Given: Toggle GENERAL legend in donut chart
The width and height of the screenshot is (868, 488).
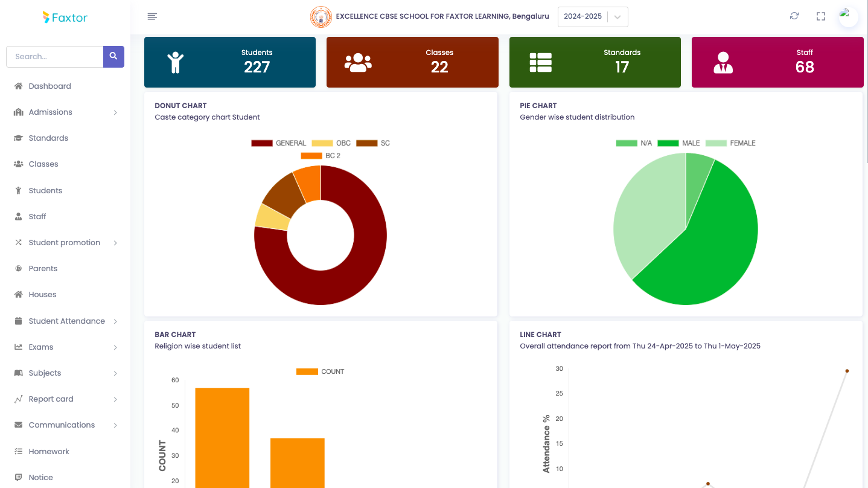Looking at the screenshot, I should (279, 143).
